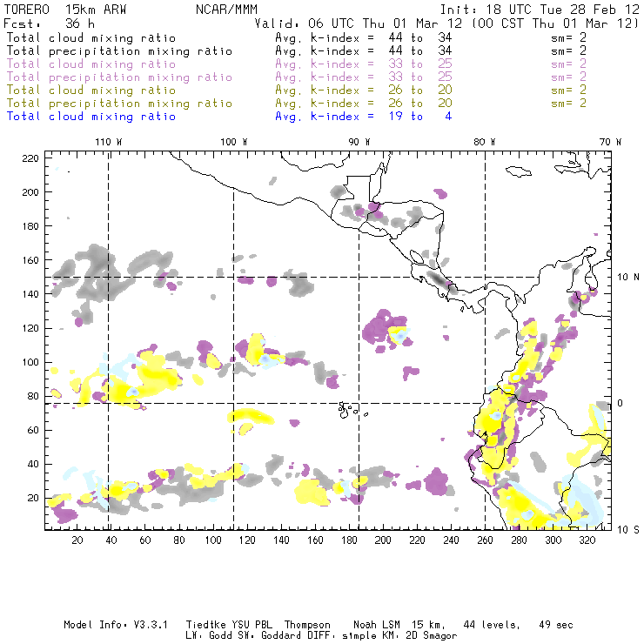Click the purple 'Total cloud mixing ratio' legend line

[91, 64]
